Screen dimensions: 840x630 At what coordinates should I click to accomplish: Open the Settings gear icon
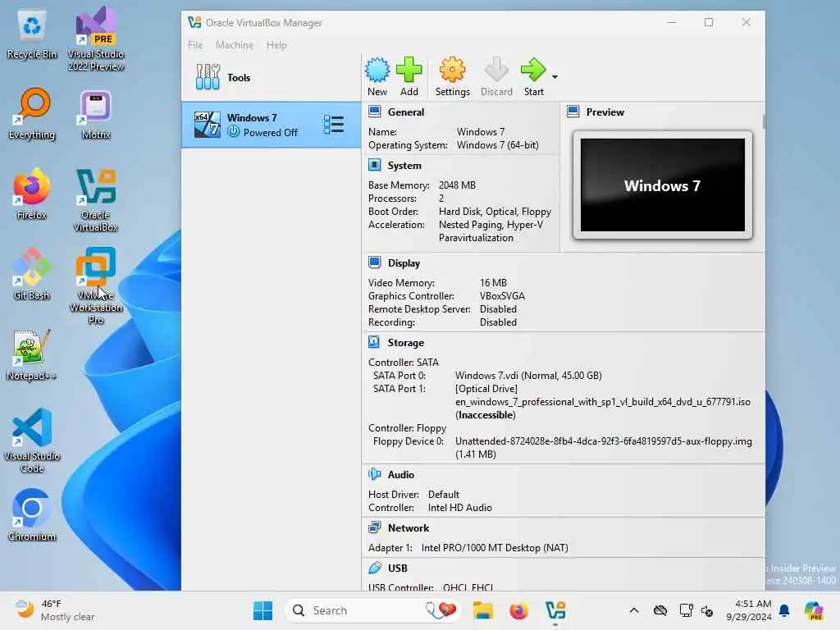[x=452, y=70]
